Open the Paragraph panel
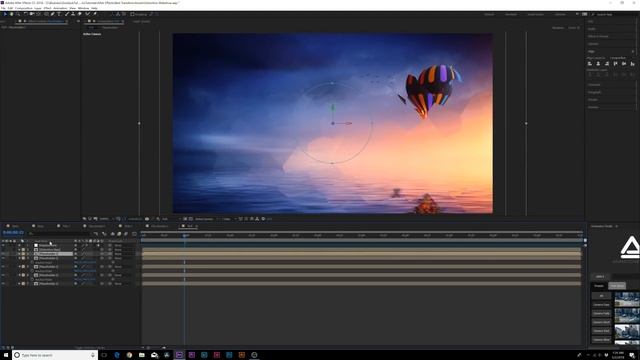 coord(595,92)
